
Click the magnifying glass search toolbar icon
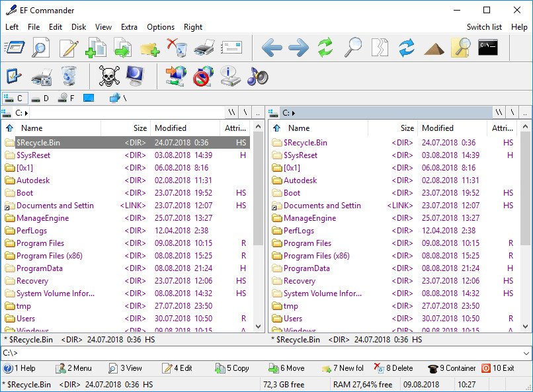point(353,47)
